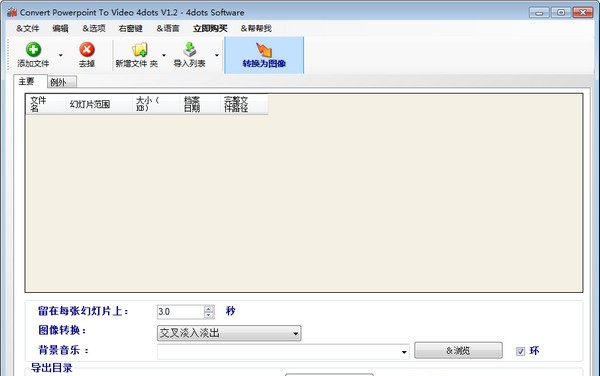This screenshot has width=600, height=376.
Task: Click the Import List (导入列表) icon
Action: [189, 50]
